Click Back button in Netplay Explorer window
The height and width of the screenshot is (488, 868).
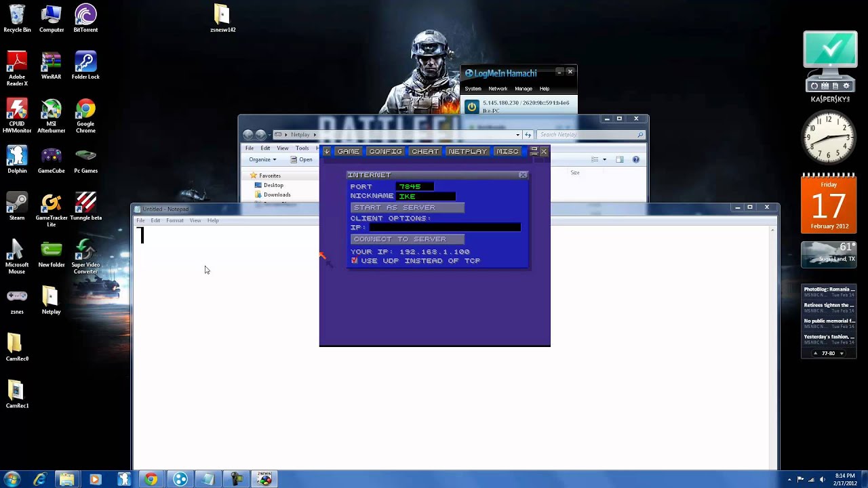(248, 134)
